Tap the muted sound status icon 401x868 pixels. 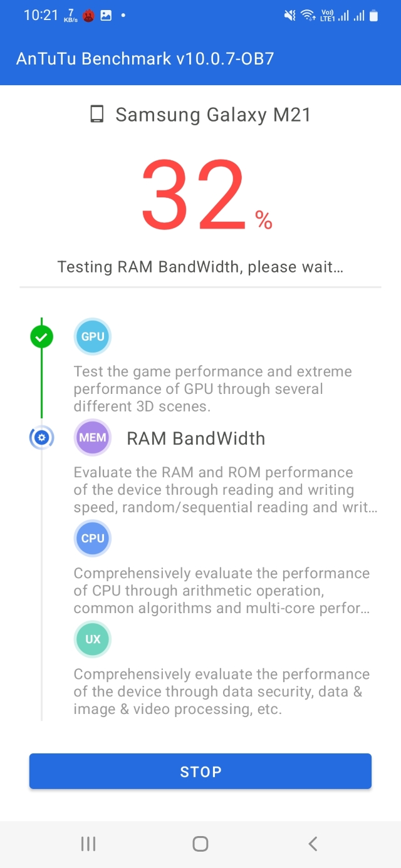pos(289,16)
